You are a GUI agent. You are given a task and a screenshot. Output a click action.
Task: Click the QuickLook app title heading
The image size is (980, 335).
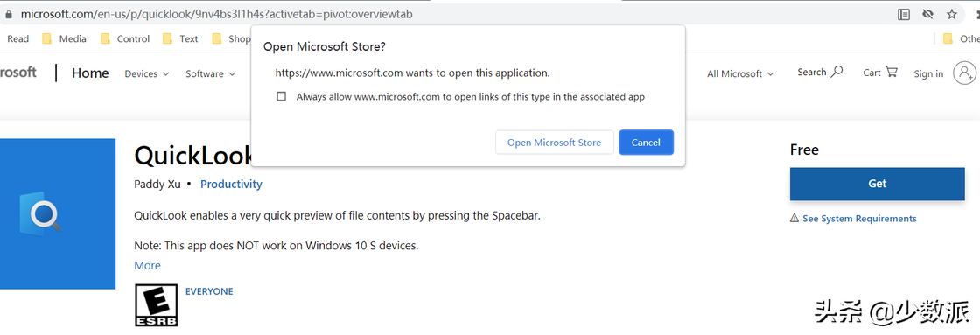[193, 156]
